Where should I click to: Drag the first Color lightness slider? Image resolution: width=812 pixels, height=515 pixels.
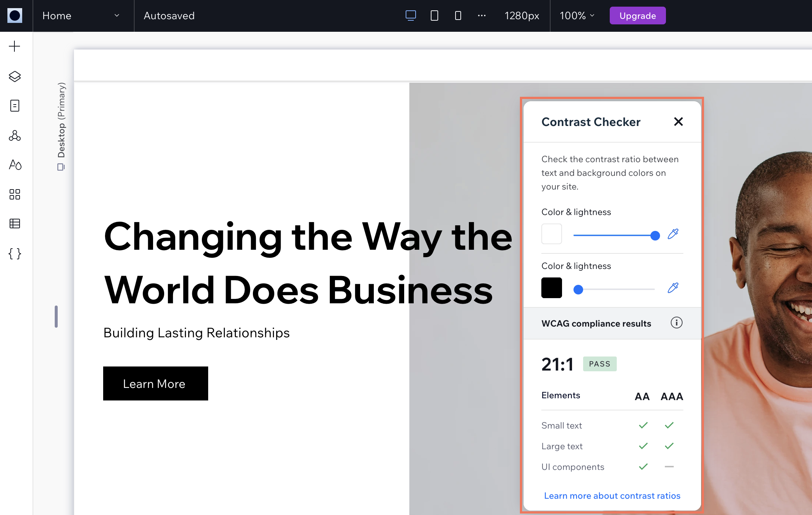655,235
